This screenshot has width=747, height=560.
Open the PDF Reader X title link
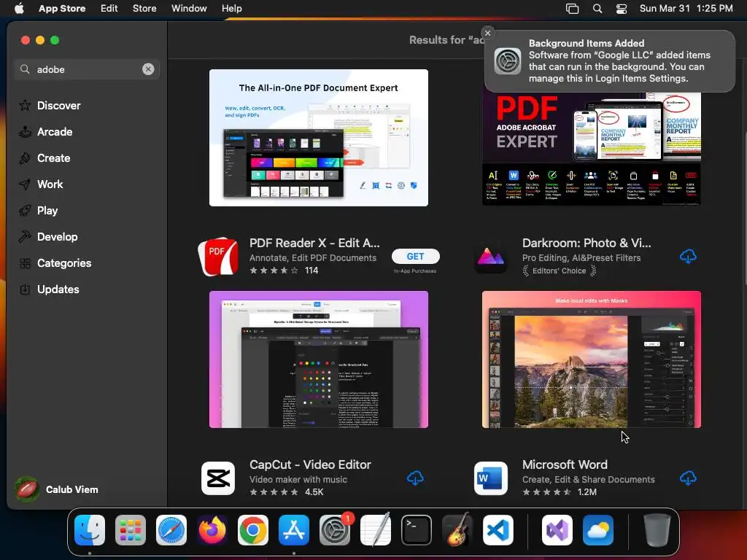314,243
